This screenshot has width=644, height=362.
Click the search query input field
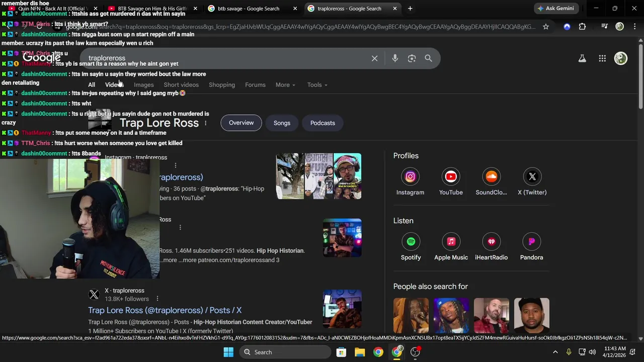(x=226, y=58)
